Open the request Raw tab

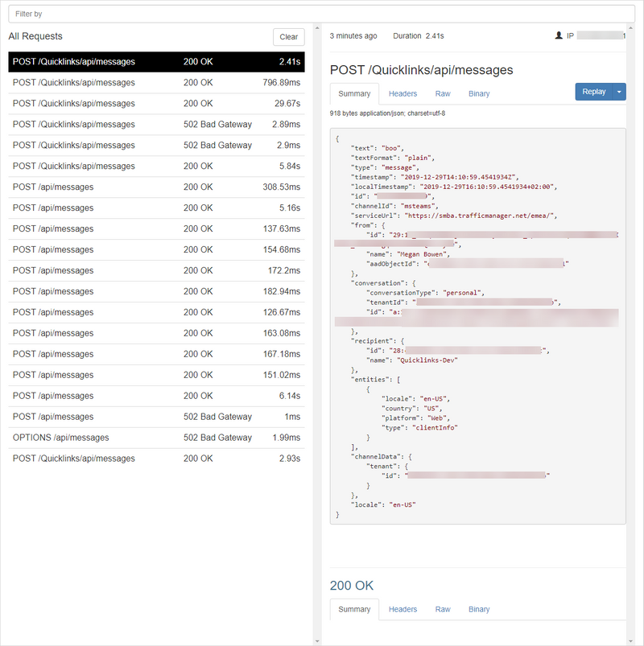[x=443, y=94]
